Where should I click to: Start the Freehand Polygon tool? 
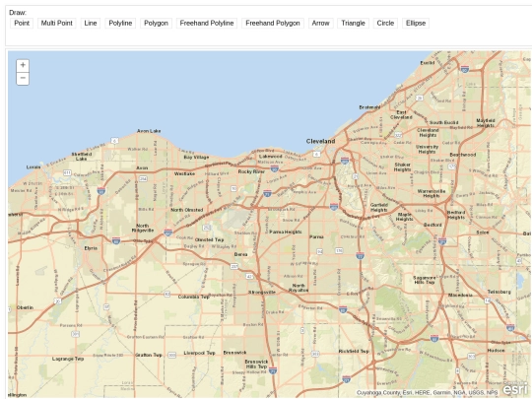click(273, 23)
